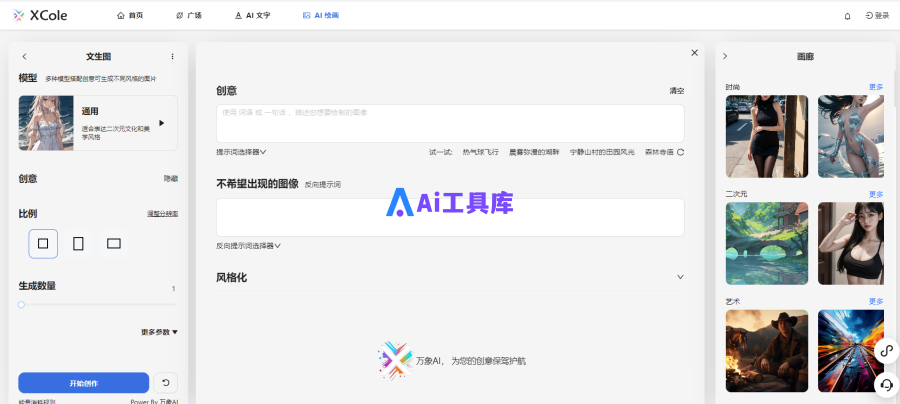Viewport: 900px width, 404px height.
Task: Click the 开始创作 button
Action: (84, 383)
